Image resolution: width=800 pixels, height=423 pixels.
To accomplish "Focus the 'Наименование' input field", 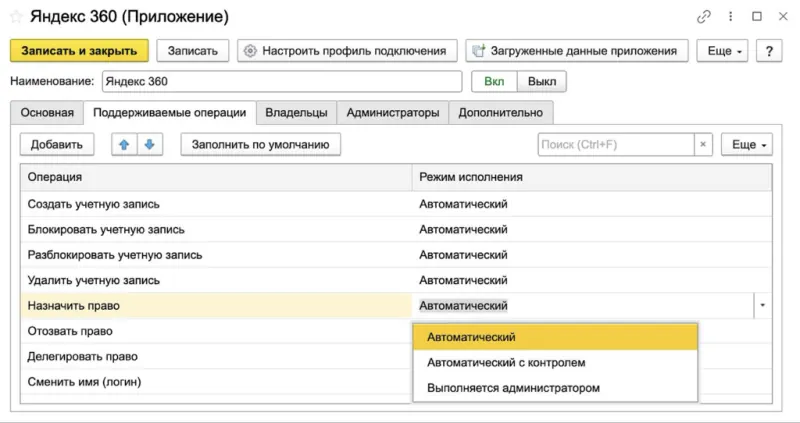I will pyautogui.click(x=282, y=81).
